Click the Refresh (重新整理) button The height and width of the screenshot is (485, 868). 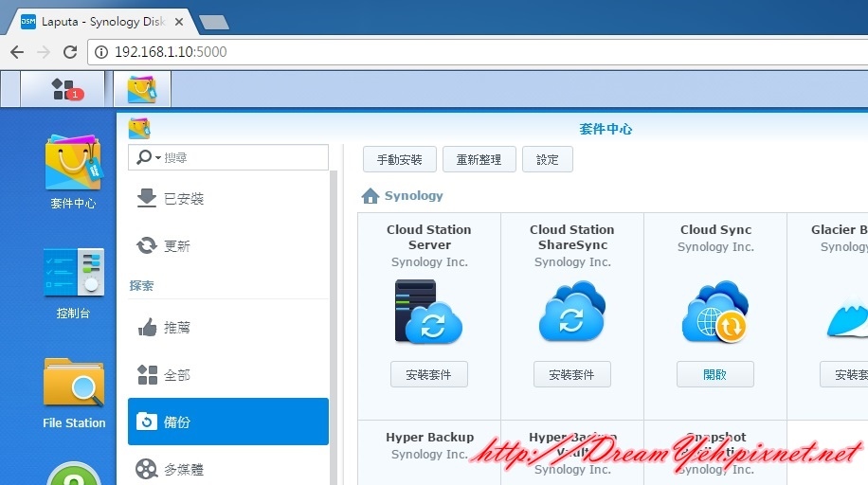tap(479, 159)
